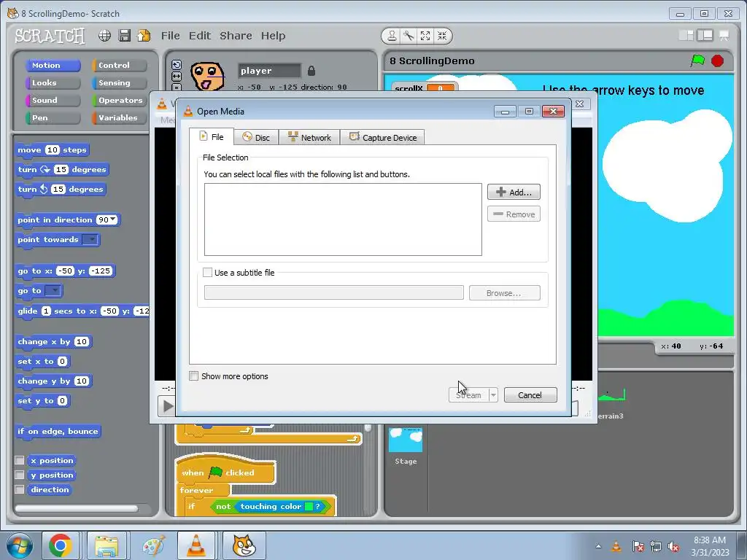Viewport: 747px width, 560px height.
Task: Click the Scratch cat taskbar icon
Action: pyautogui.click(x=244, y=545)
